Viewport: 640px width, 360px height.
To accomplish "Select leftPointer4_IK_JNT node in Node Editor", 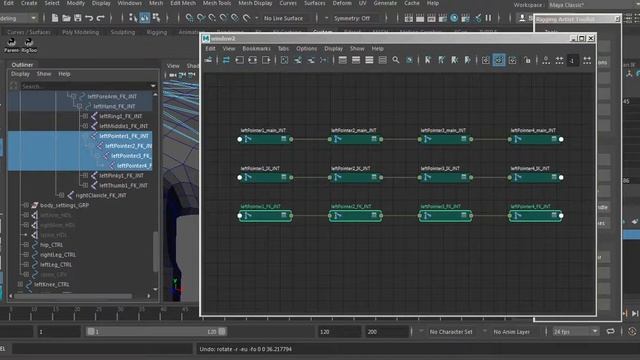I will coord(535,177).
